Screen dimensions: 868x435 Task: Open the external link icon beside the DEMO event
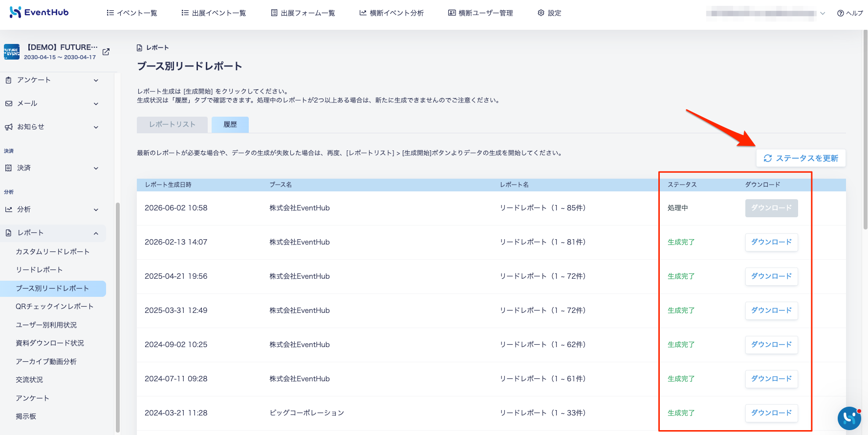click(x=106, y=52)
